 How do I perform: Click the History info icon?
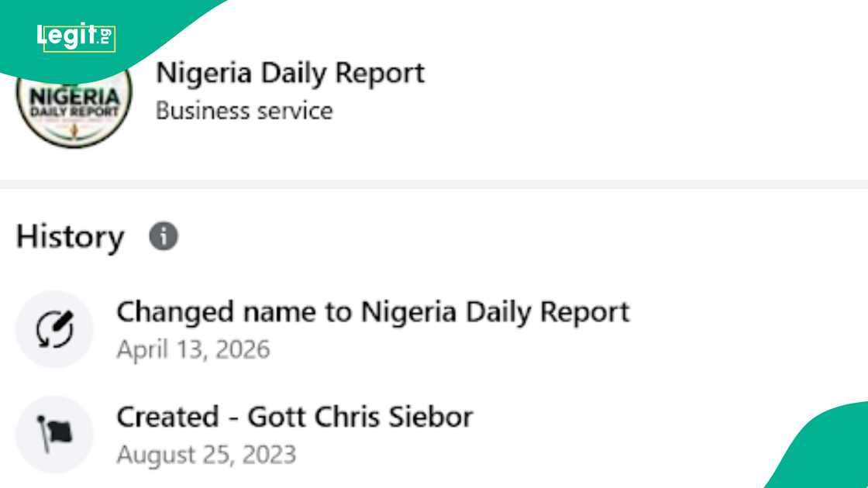click(164, 237)
